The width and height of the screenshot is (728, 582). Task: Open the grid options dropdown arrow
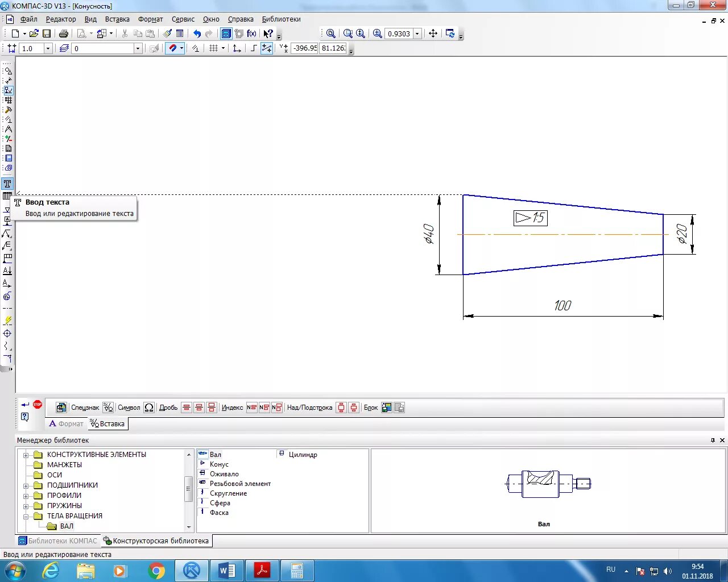(x=223, y=48)
